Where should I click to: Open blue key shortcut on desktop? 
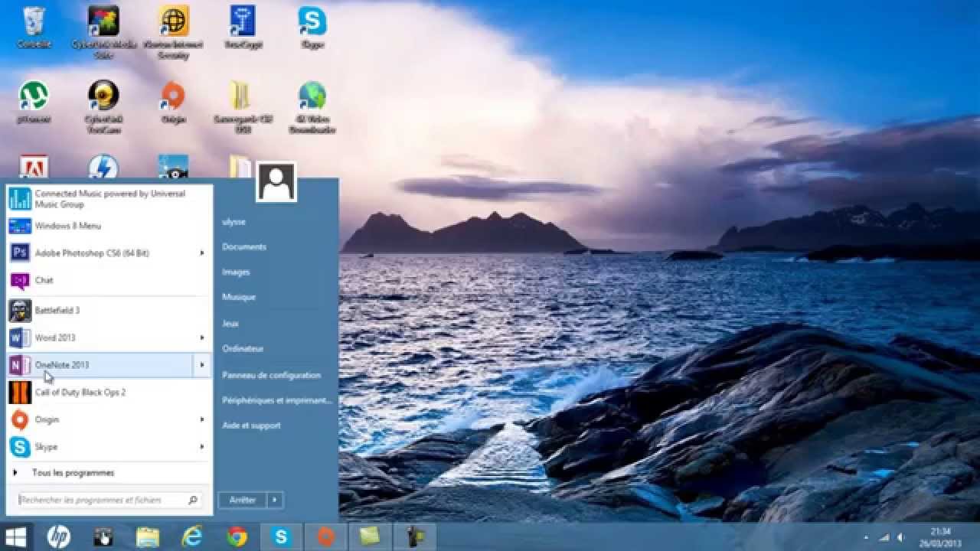[243, 28]
